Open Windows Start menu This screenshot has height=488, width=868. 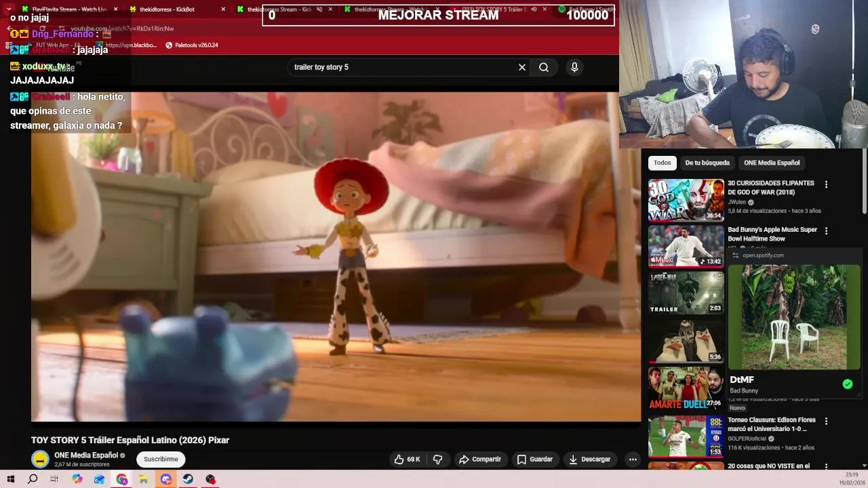pos(11,479)
